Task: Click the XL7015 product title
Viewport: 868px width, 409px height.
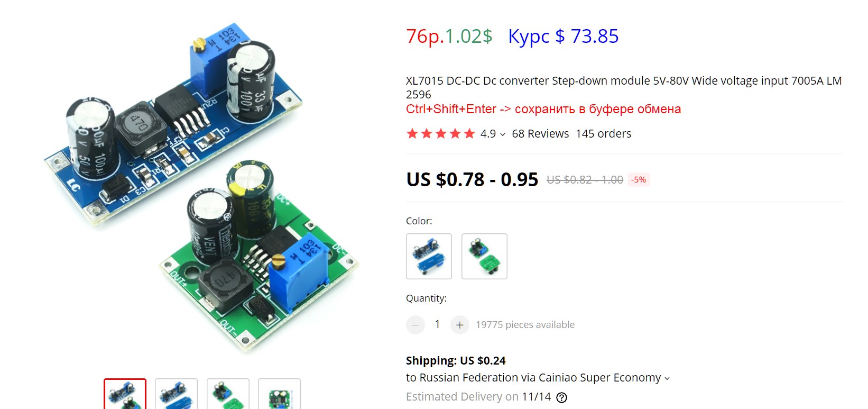Action: (624, 87)
